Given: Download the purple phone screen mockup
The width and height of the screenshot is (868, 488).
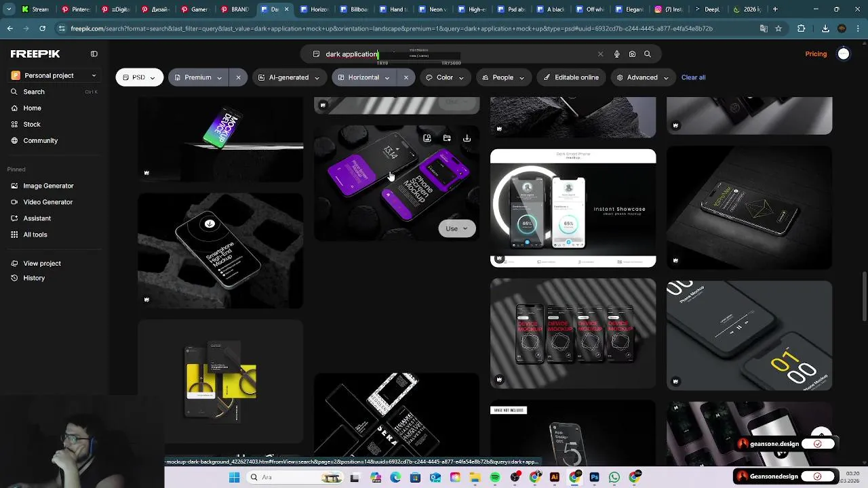Looking at the screenshot, I should coord(467,138).
